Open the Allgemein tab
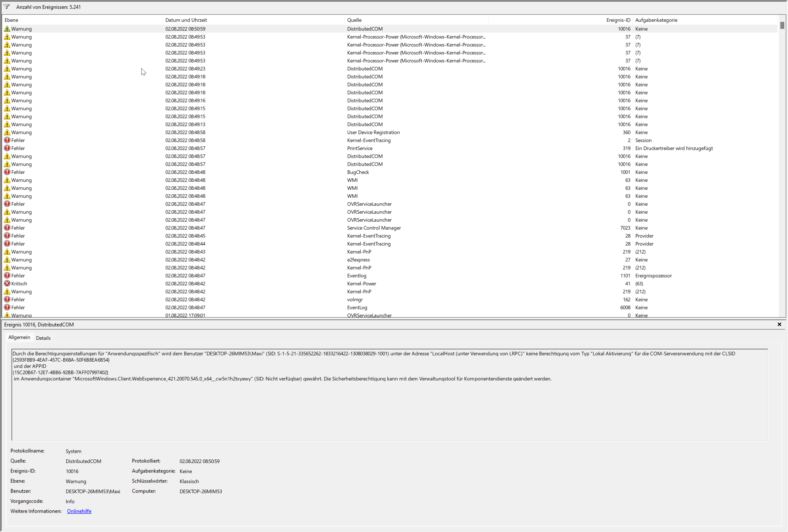The width and height of the screenshot is (788, 532). (19, 337)
